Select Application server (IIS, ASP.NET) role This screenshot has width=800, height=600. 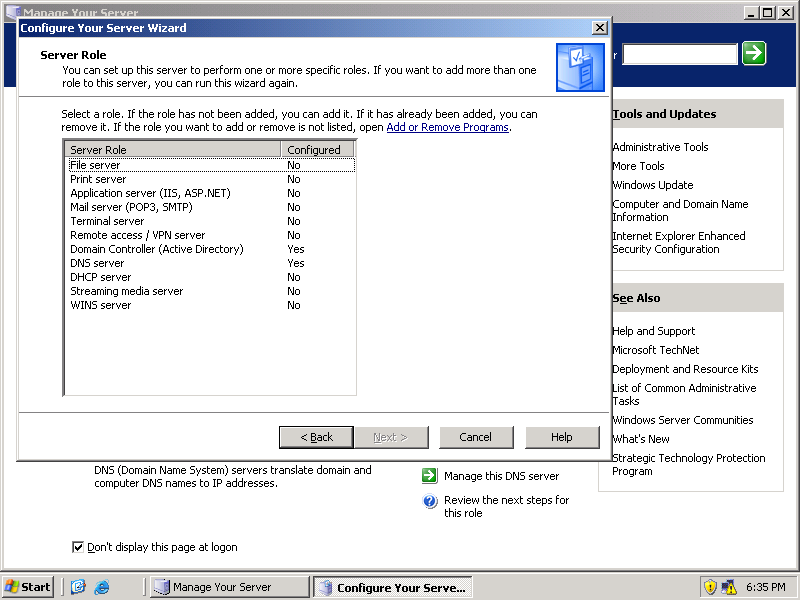pos(211,193)
